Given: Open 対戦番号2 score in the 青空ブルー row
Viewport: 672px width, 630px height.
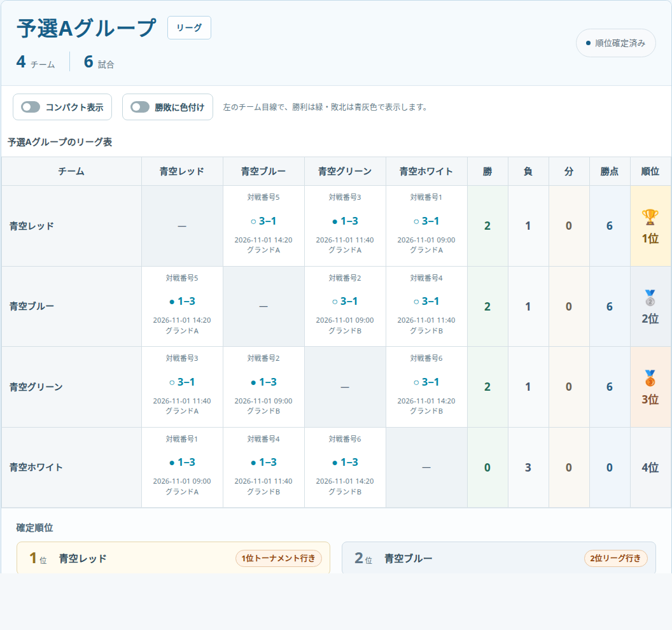Looking at the screenshot, I should (x=345, y=302).
